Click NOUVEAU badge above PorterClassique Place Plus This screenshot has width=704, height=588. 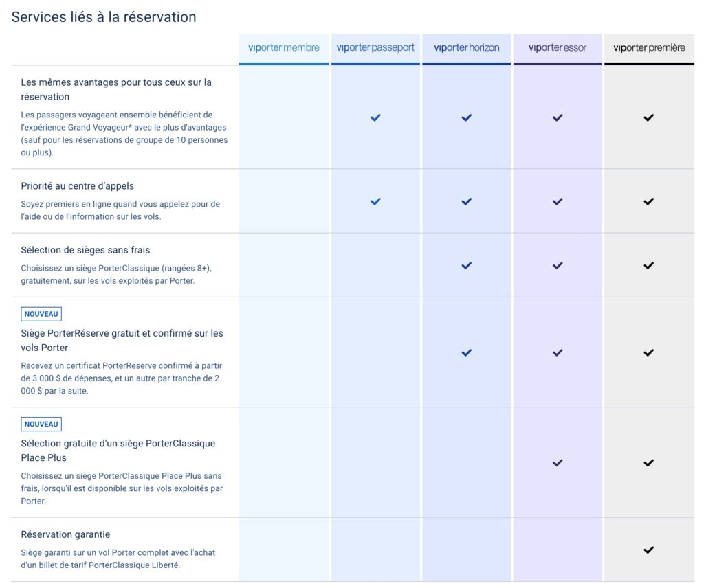[x=41, y=424]
